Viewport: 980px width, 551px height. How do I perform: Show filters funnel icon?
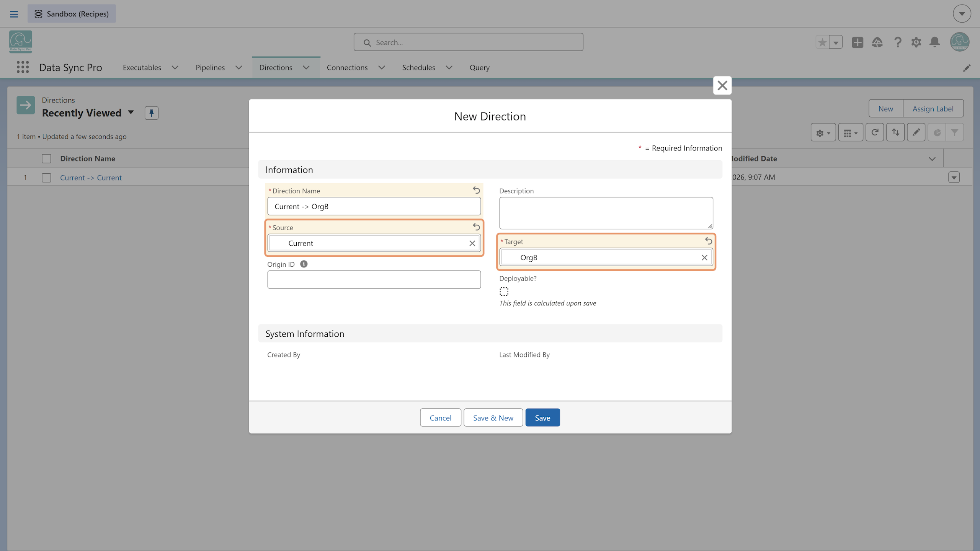click(955, 132)
